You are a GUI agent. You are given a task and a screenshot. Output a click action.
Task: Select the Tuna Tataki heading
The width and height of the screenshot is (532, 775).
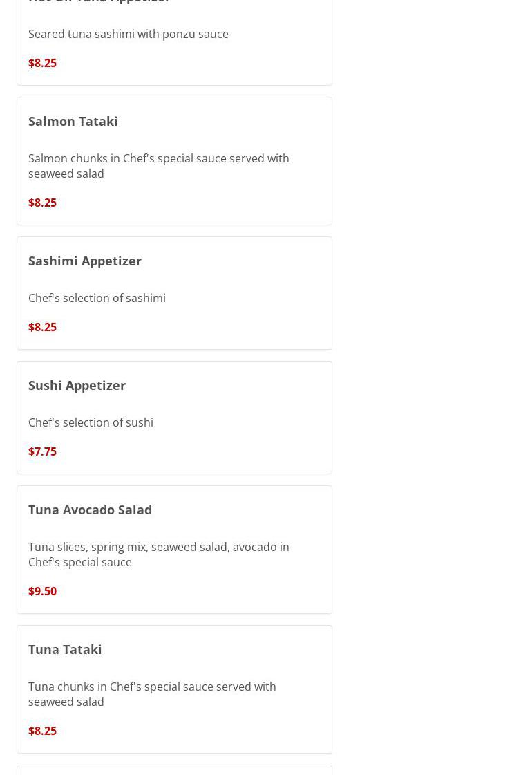tap(65, 649)
